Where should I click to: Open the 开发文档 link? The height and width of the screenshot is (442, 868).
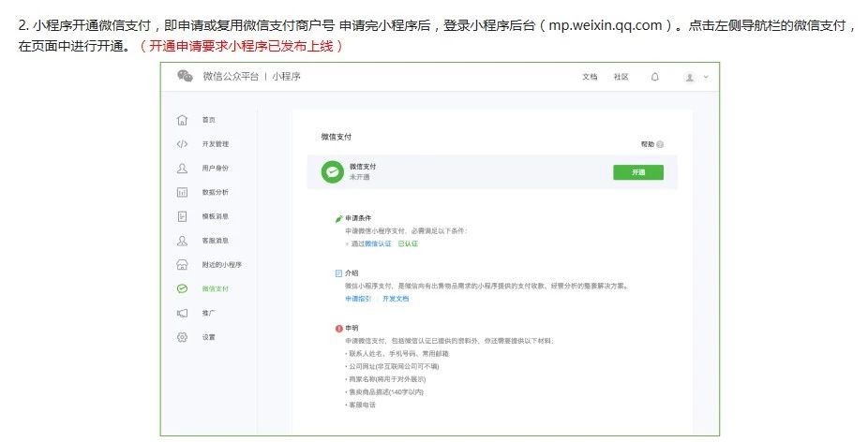396,298
